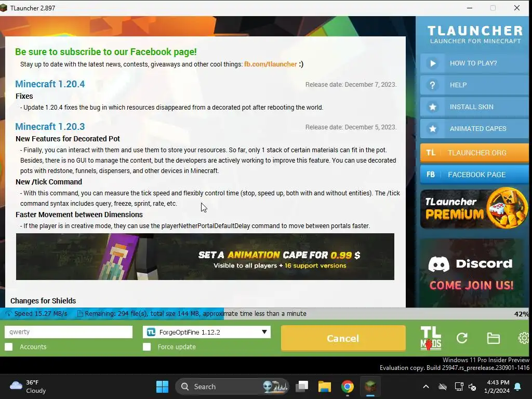The width and height of the screenshot is (532, 399).
Task: Open the TL Mods icon
Action: point(431,338)
